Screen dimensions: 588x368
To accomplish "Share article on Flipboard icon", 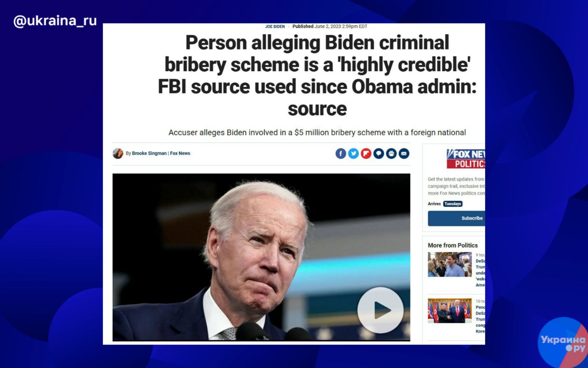I will pyautogui.click(x=366, y=154).
